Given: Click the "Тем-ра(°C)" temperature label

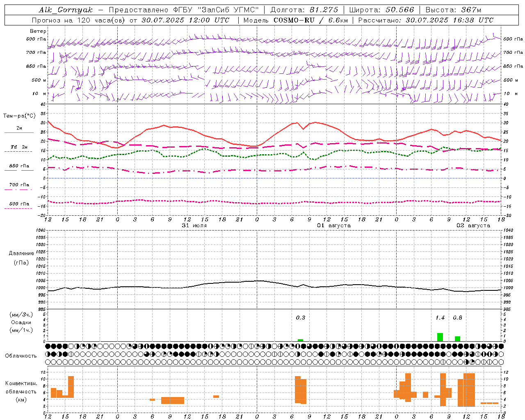Looking at the screenshot, I should pos(19,116).
